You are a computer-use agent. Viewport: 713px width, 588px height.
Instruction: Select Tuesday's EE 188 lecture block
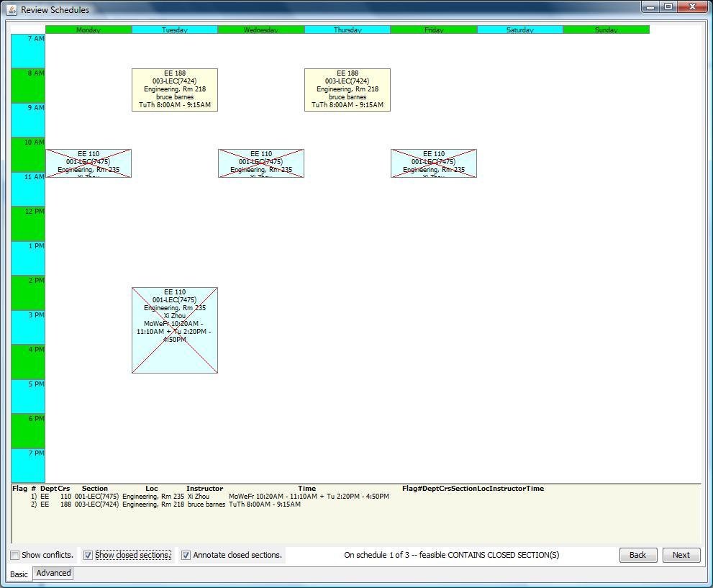point(174,89)
